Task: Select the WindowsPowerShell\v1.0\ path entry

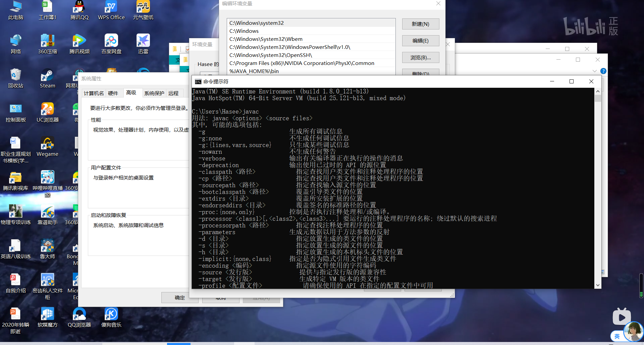Action: tap(311, 47)
